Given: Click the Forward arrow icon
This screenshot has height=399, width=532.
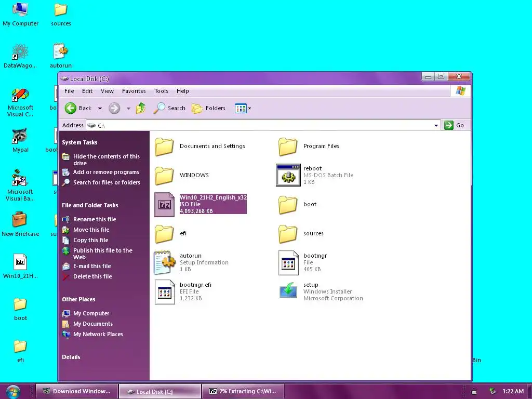Looking at the screenshot, I should coord(114,108).
